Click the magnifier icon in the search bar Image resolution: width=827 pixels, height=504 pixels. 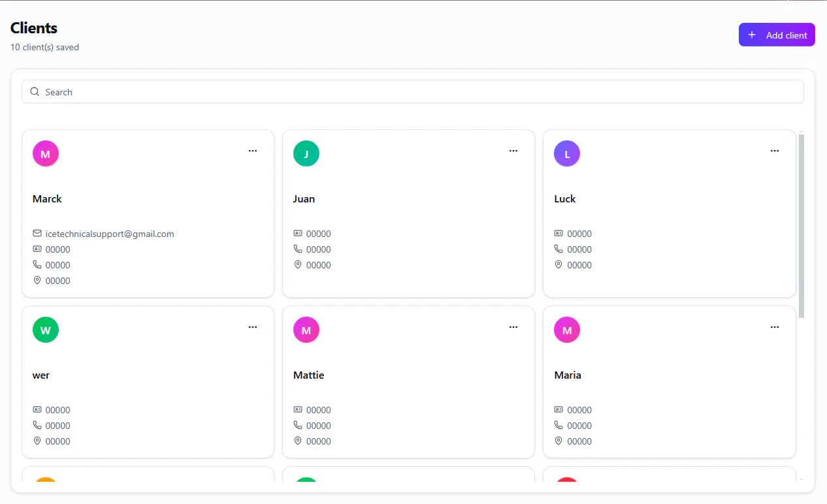35,91
